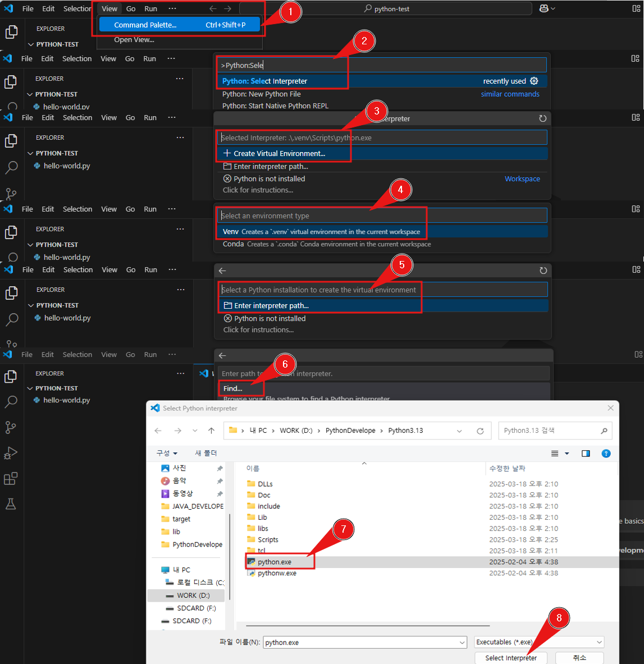644x664 pixels.
Task: Open the Testing flask icon
Action: [x=11, y=504]
